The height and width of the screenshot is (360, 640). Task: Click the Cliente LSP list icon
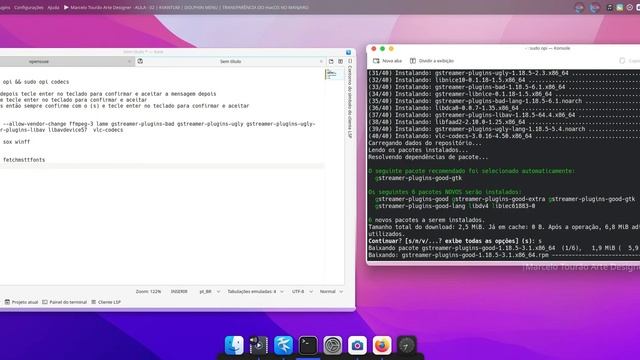[93, 302]
